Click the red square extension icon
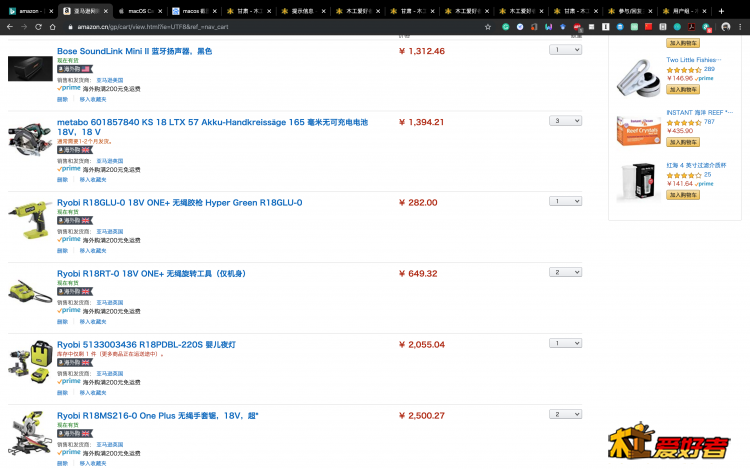 click(648, 27)
